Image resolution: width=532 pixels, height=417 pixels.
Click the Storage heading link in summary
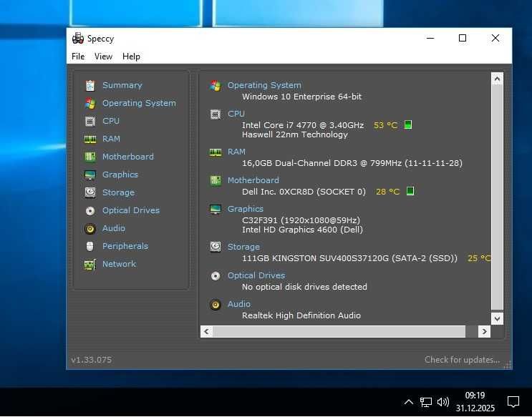click(x=243, y=247)
